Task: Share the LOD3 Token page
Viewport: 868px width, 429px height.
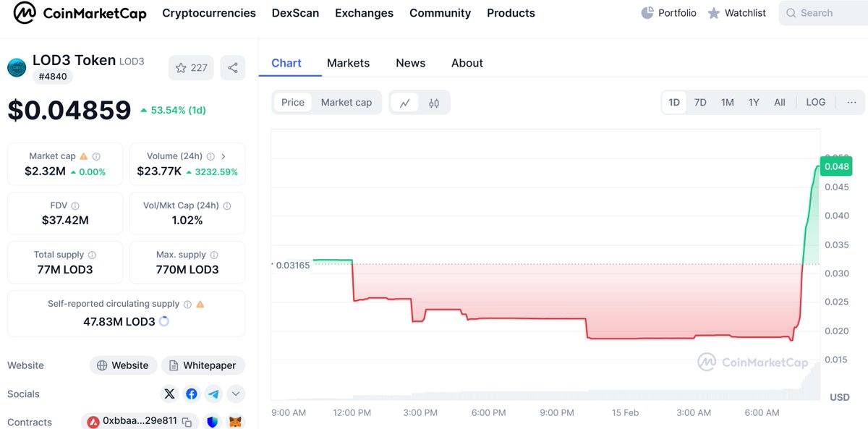Action: click(233, 68)
